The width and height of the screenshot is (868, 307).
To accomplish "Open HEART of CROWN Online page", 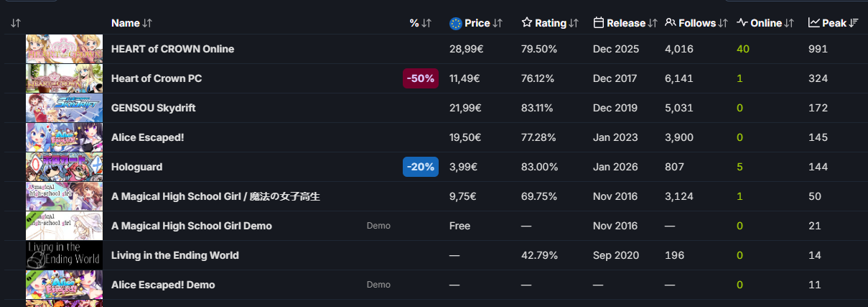I will click(172, 49).
